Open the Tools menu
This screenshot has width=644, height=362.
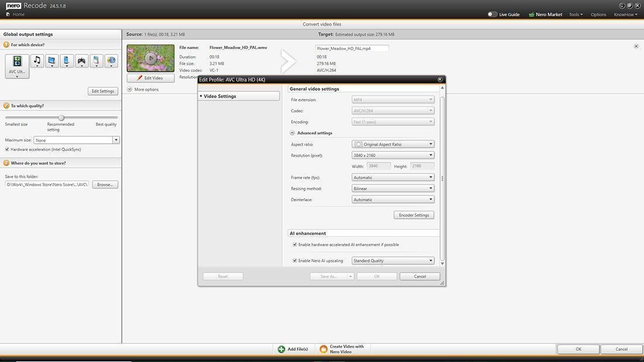pos(576,15)
